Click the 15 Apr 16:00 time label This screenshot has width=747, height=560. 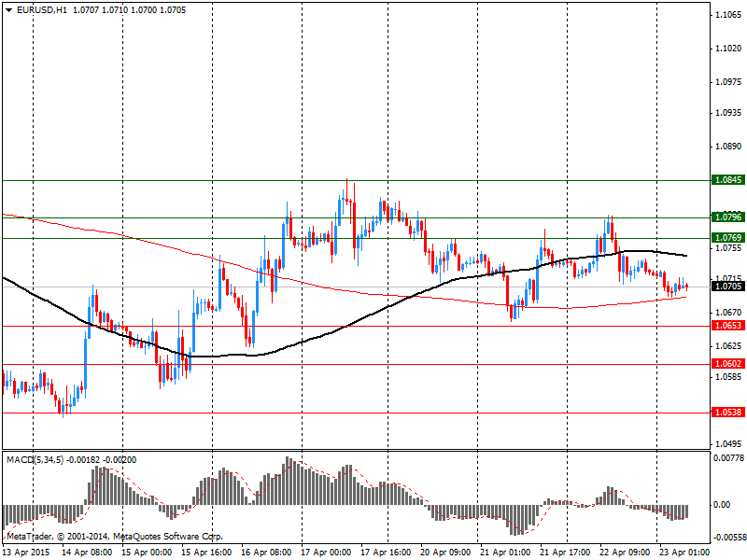(206, 553)
